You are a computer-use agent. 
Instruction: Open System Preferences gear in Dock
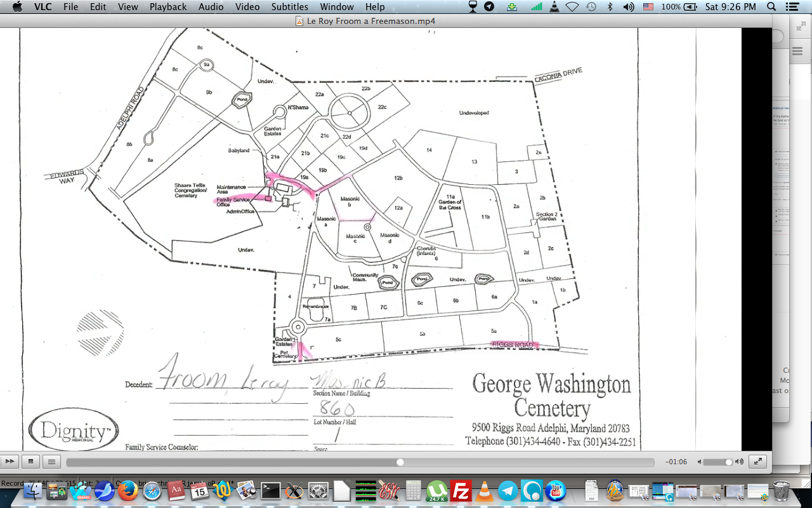point(318,491)
